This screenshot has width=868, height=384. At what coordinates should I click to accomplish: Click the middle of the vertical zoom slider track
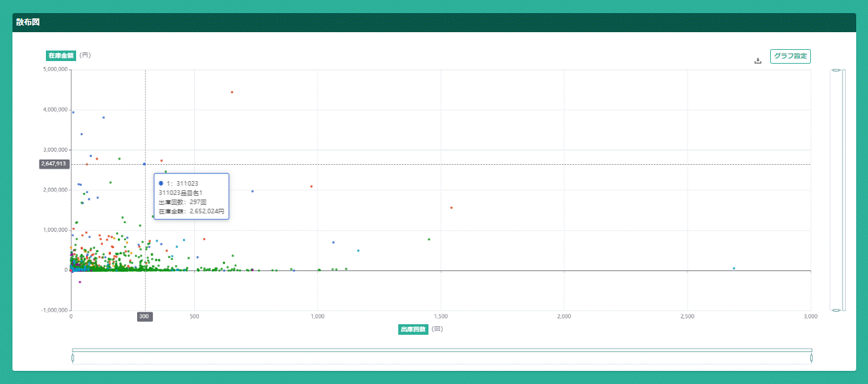pos(836,190)
